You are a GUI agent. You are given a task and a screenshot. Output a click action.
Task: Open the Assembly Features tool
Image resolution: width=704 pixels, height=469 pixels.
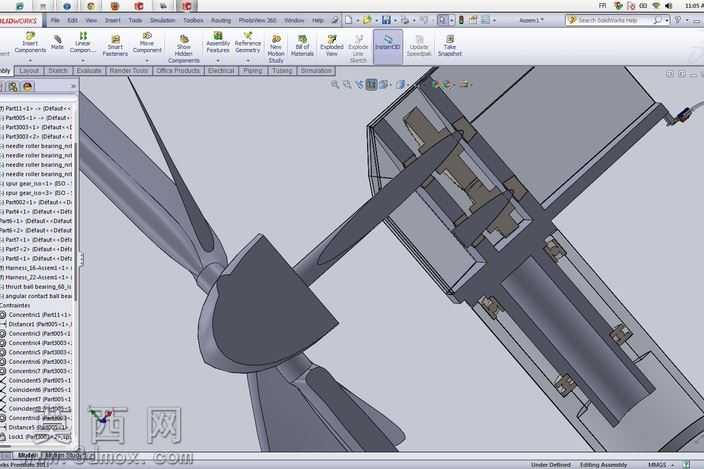click(218, 43)
